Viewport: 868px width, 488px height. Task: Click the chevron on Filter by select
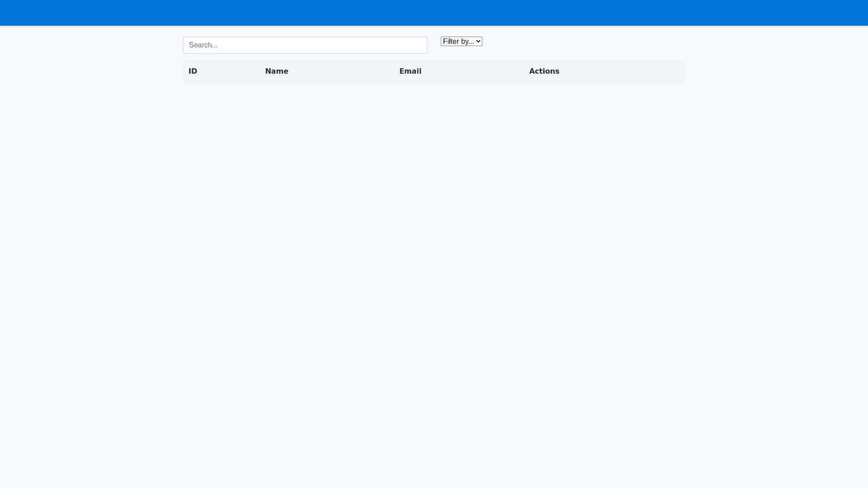point(478,42)
